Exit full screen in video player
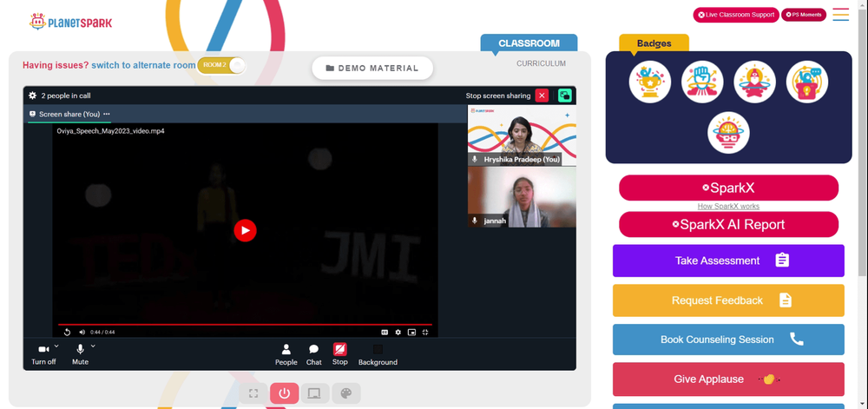This screenshot has width=868, height=409. 425,332
